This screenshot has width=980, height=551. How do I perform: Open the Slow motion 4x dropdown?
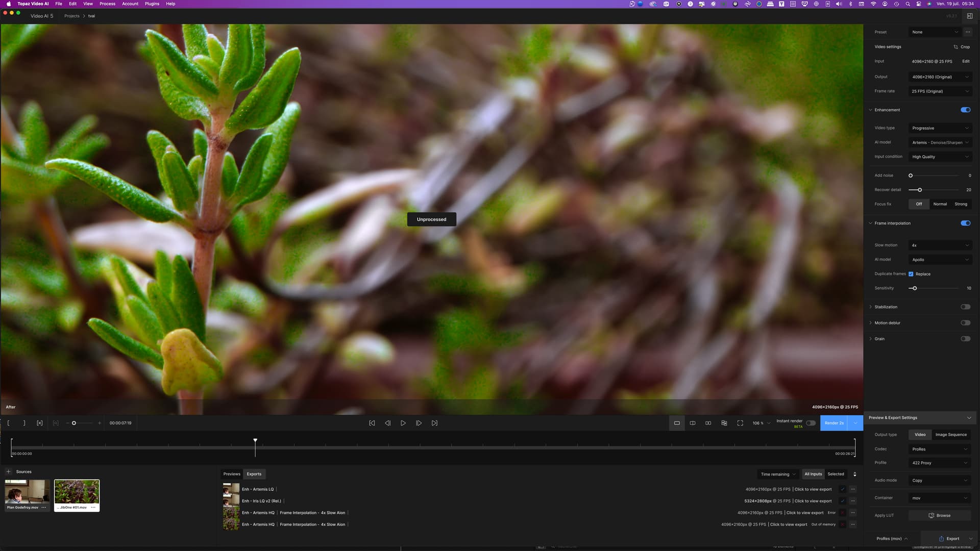pyautogui.click(x=940, y=245)
